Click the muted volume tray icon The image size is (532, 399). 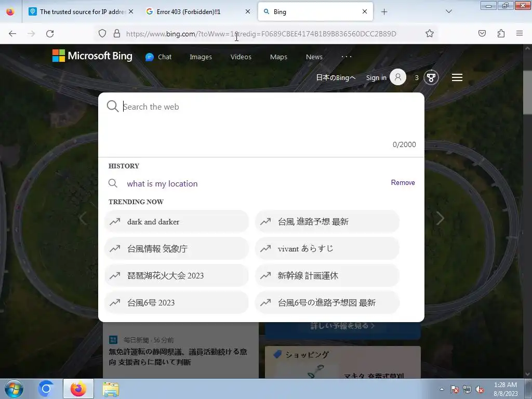click(480, 389)
